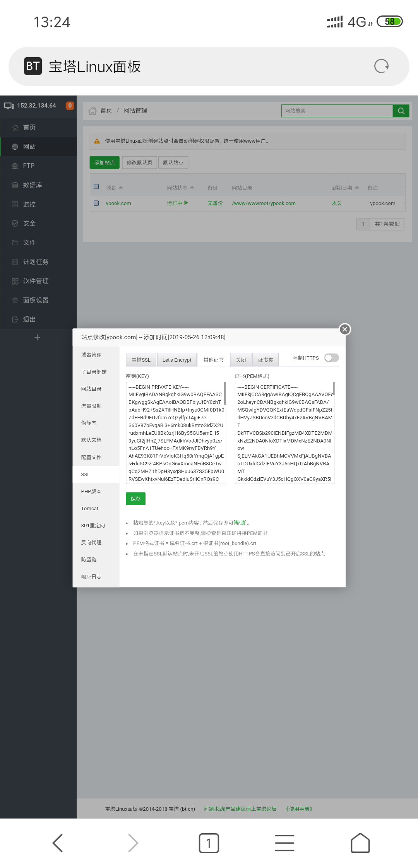The width and height of the screenshot is (418, 868).
Task: Click inside the 密钥(KEY) text area
Action: coord(176,433)
